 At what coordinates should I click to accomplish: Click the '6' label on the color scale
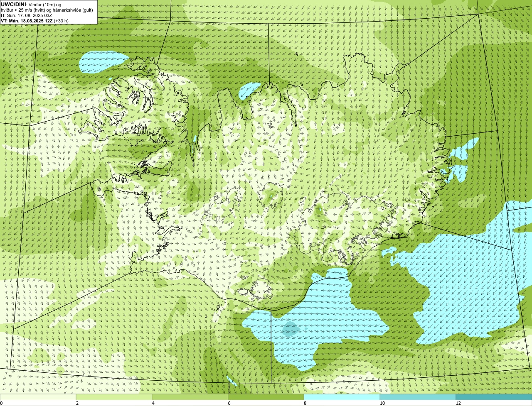tap(229, 403)
